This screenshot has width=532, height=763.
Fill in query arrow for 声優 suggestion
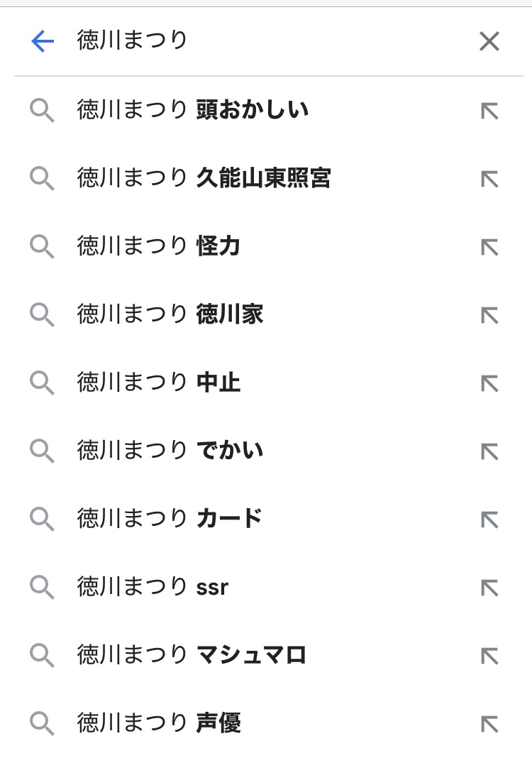pos(489,724)
